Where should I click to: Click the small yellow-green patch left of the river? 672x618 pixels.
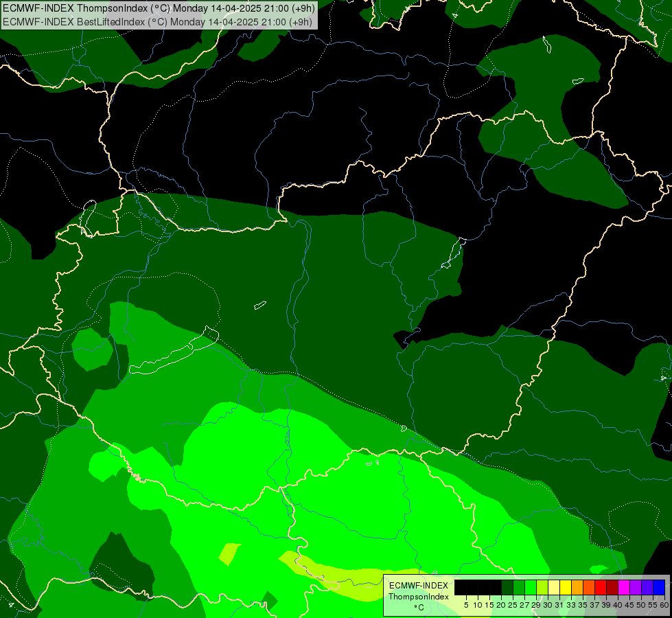coord(230,554)
